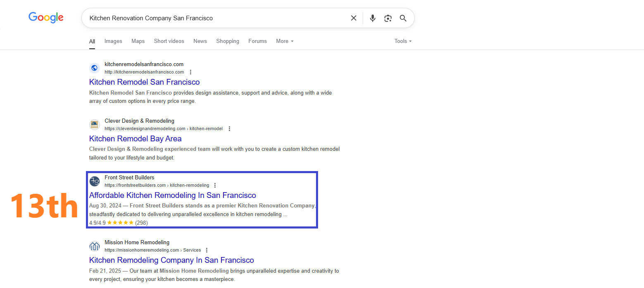This screenshot has height=288, width=644.
Task: Open options menu for Clever Design result
Action: coord(229,129)
